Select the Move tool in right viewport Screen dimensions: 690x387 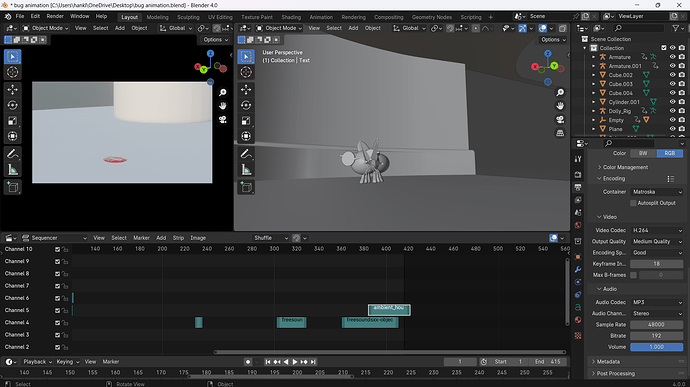pyautogui.click(x=246, y=89)
